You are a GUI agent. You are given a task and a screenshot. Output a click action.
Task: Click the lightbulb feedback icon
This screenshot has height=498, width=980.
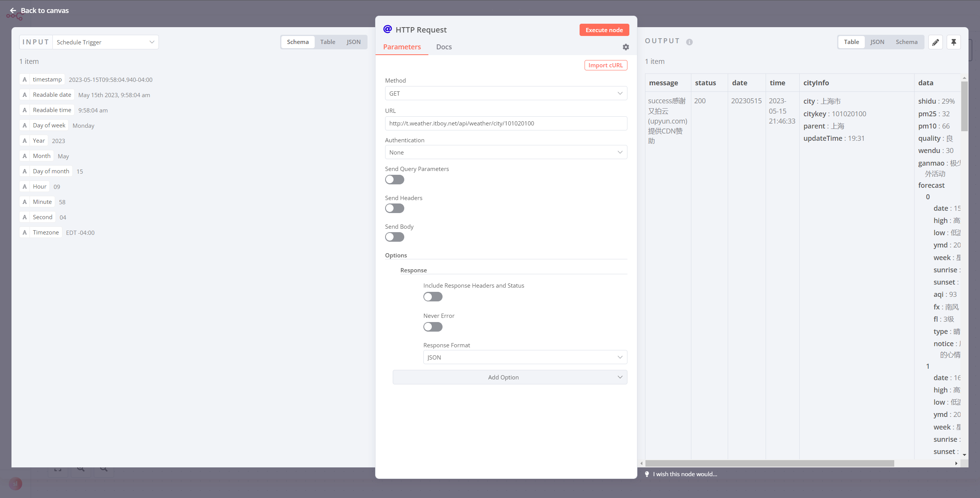[647, 474]
